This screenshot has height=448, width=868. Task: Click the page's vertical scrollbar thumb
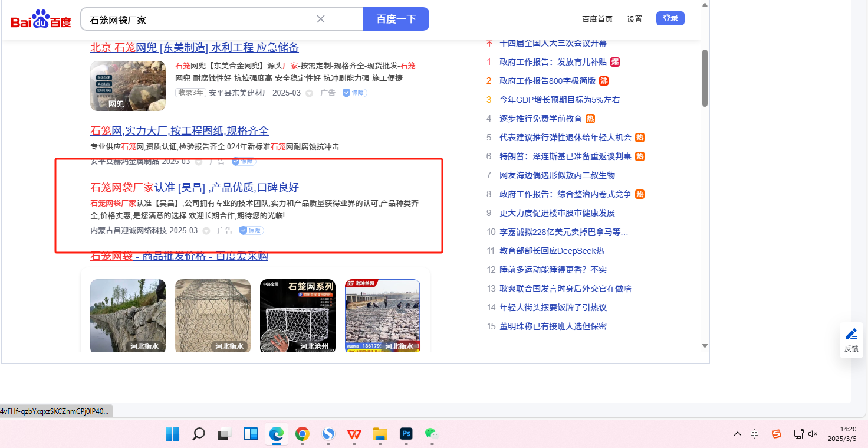[x=705, y=78]
